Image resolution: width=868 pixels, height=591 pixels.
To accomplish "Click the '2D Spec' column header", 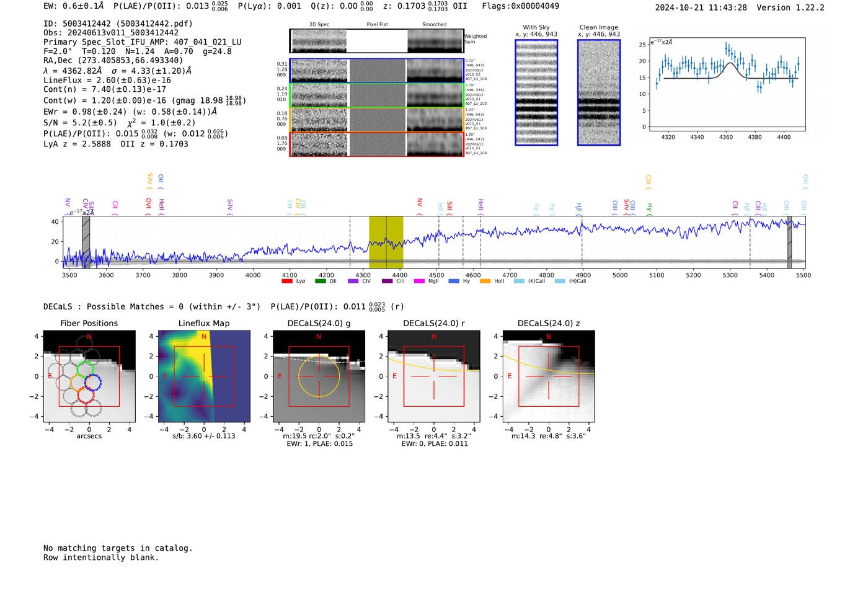I will coord(319,25).
